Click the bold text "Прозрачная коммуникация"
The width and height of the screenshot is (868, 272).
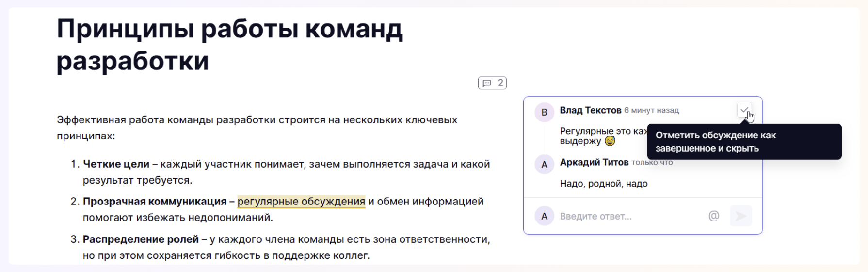[x=155, y=202]
